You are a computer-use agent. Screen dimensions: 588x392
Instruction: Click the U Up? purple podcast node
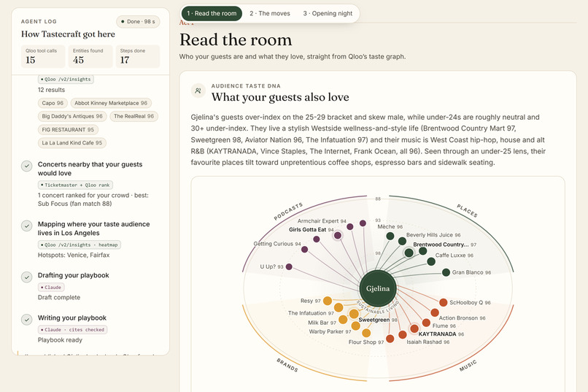coord(289,266)
